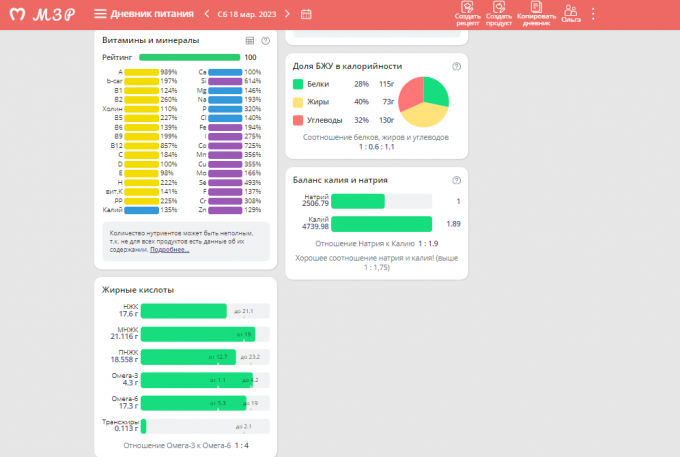Image resolution: width=680 pixels, height=457 pixels.
Task: Open the Ольга user profile
Action: click(571, 13)
